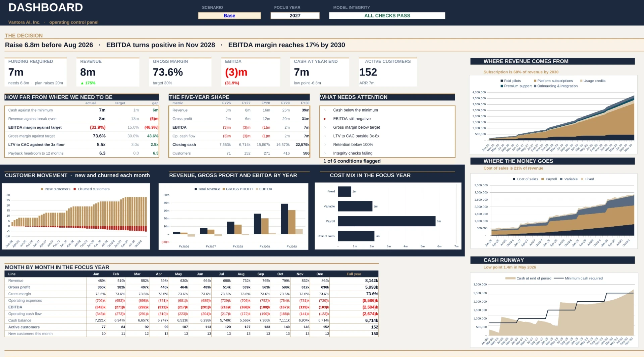
Task: Click the Gross margin below target condition
Action: pyautogui.click(x=356, y=127)
